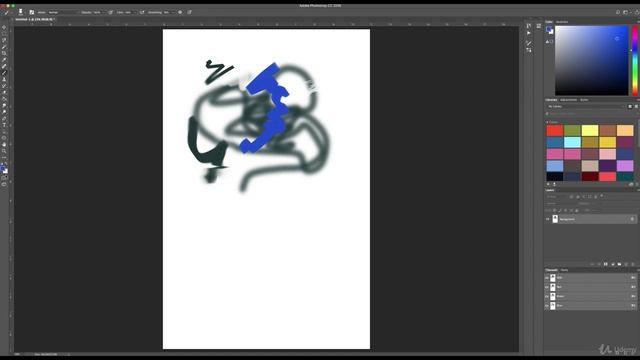
Task: Toggle pressure for size button
Action: [x=189, y=12]
